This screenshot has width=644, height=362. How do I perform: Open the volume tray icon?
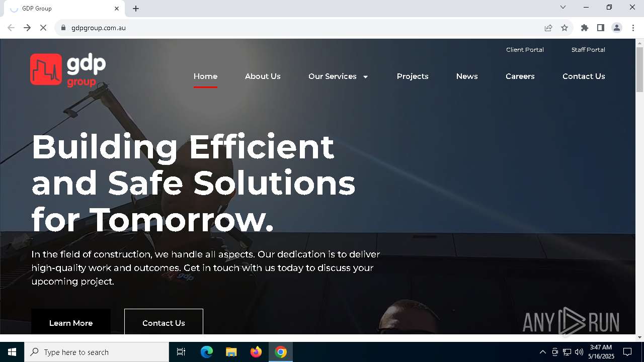pos(579,352)
